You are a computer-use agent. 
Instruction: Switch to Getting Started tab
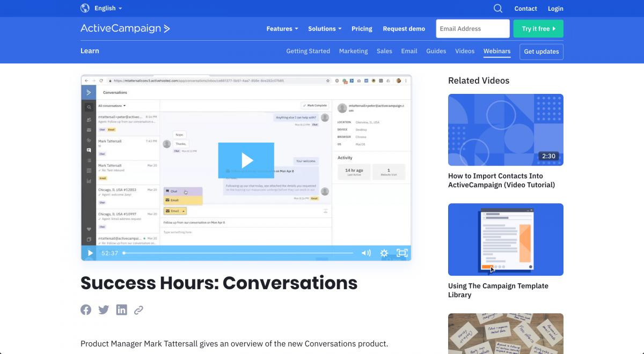click(308, 51)
